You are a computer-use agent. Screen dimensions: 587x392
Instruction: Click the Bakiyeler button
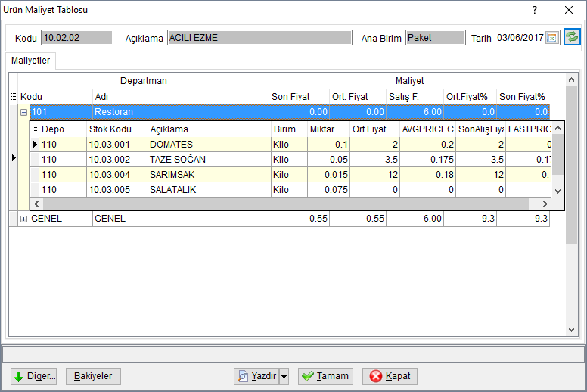click(x=93, y=376)
